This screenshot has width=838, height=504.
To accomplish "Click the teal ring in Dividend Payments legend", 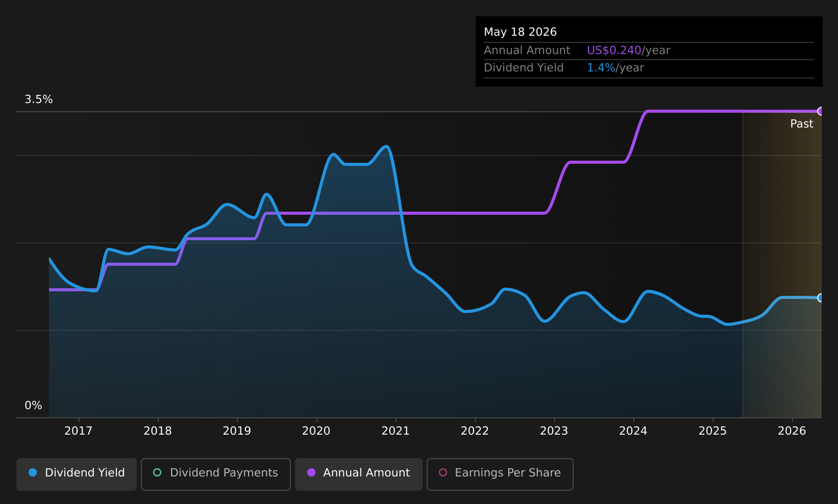I will point(157,472).
